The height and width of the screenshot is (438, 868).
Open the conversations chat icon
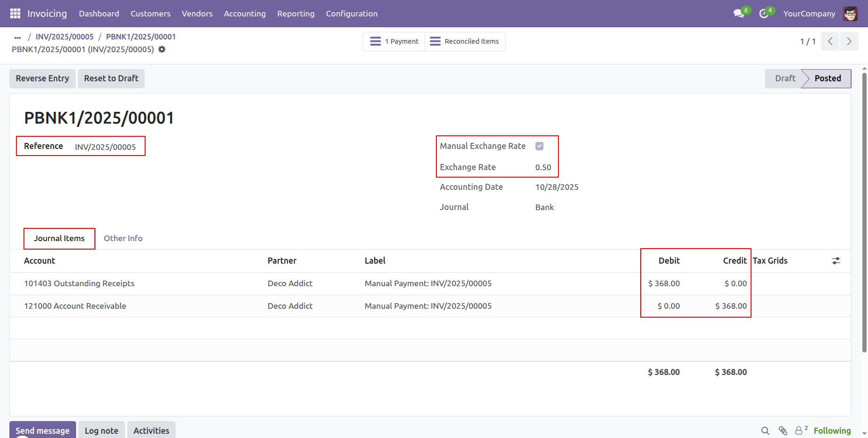click(x=739, y=14)
